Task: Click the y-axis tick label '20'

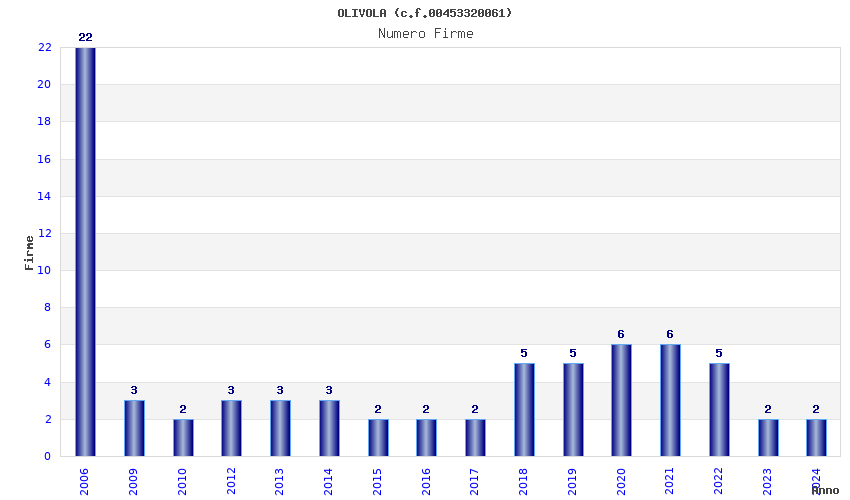Action: tap(44, 85)
